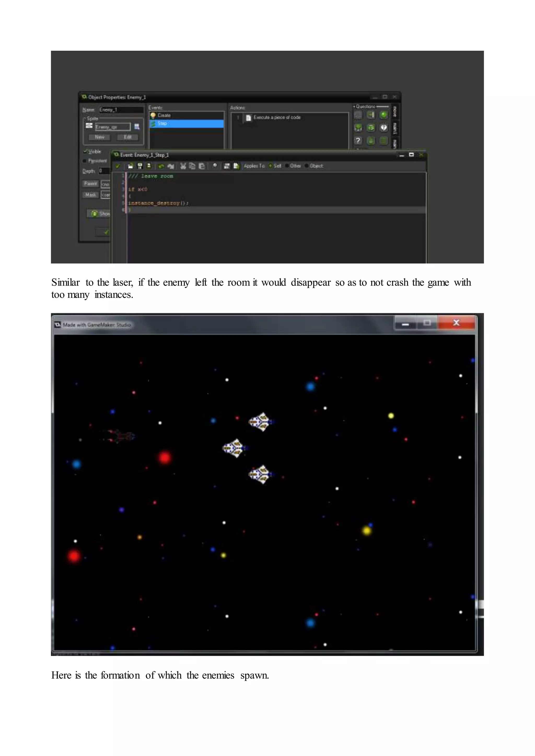Viewport: 535px width, 756px height.
Task: Select the Test Chance dice action
Action: [371, 128]
